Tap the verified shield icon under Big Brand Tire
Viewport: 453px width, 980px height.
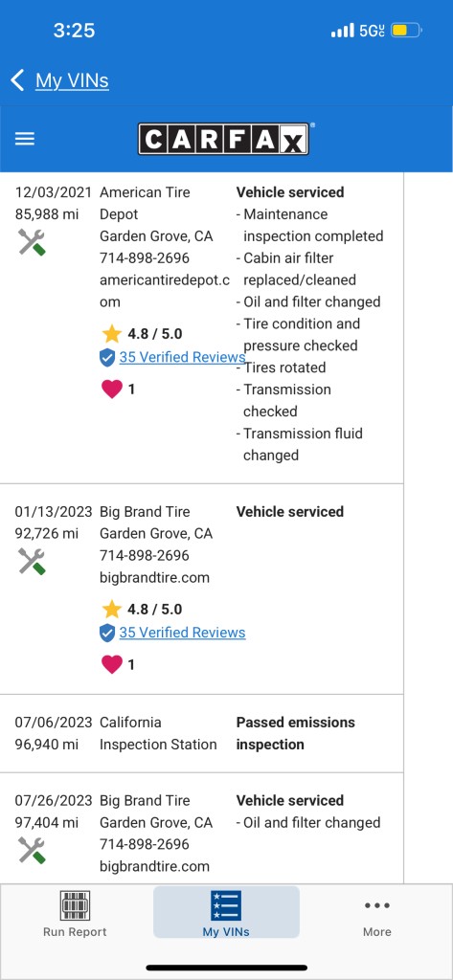pos(107,633)
